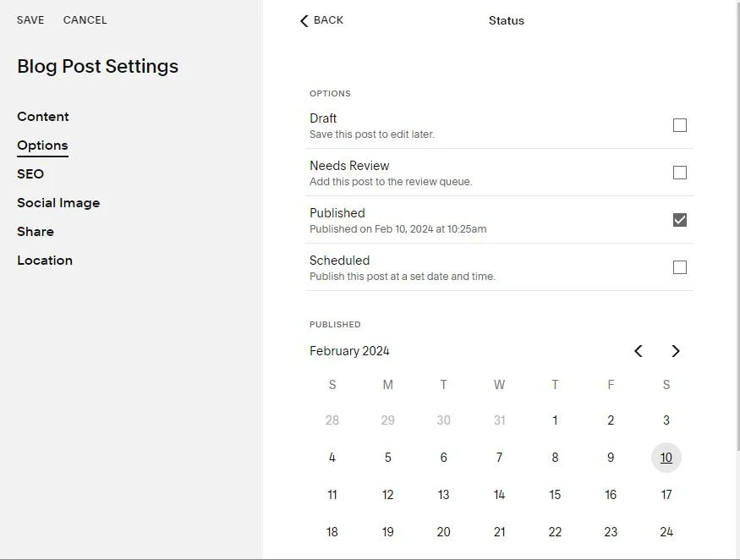Switch to the SEO tab
Viewport: 740px width, 560px height.
point(30,174)
